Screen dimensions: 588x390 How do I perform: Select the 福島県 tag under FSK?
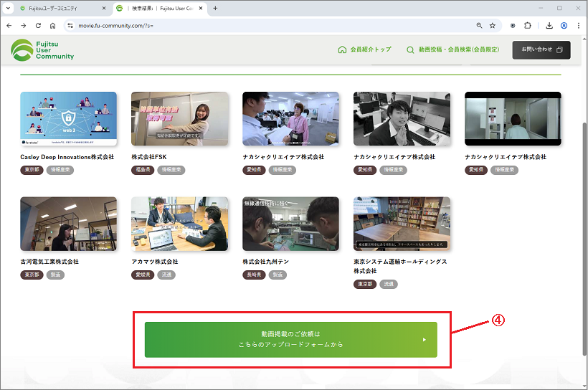143,170
